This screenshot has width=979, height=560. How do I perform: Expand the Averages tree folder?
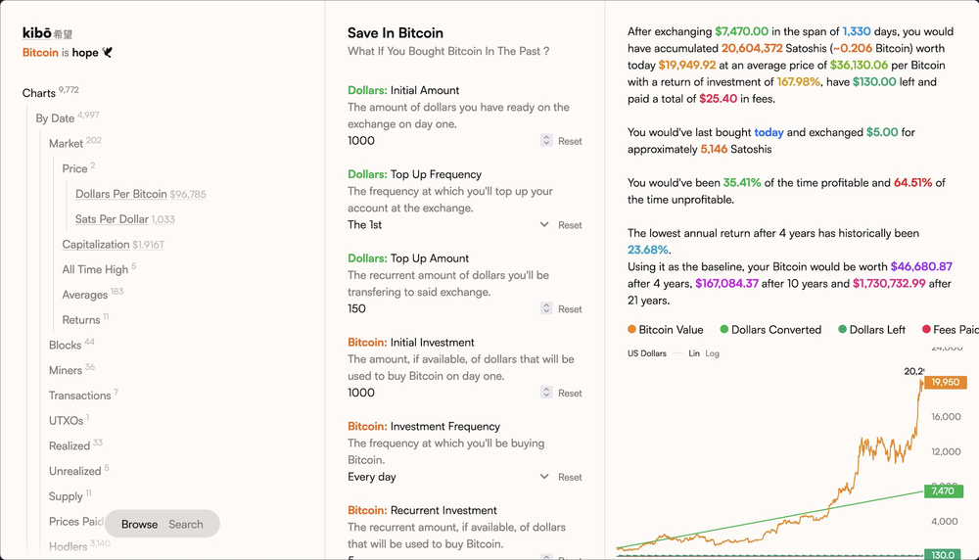85,295
